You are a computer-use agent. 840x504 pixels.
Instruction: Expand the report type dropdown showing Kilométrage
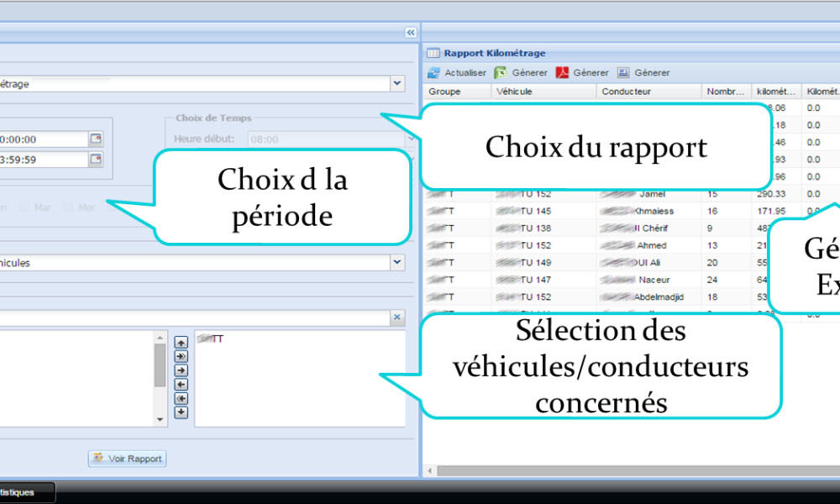tap(396, 84)
